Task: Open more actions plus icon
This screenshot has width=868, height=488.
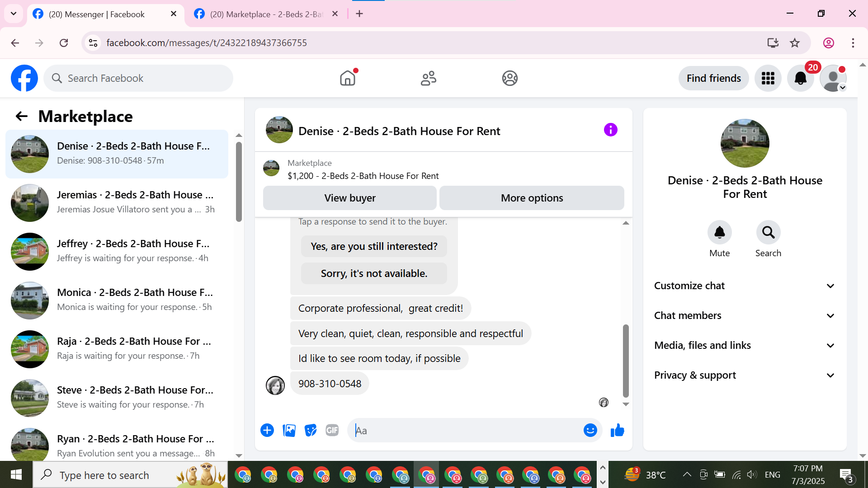Action: tap(267, 431)
